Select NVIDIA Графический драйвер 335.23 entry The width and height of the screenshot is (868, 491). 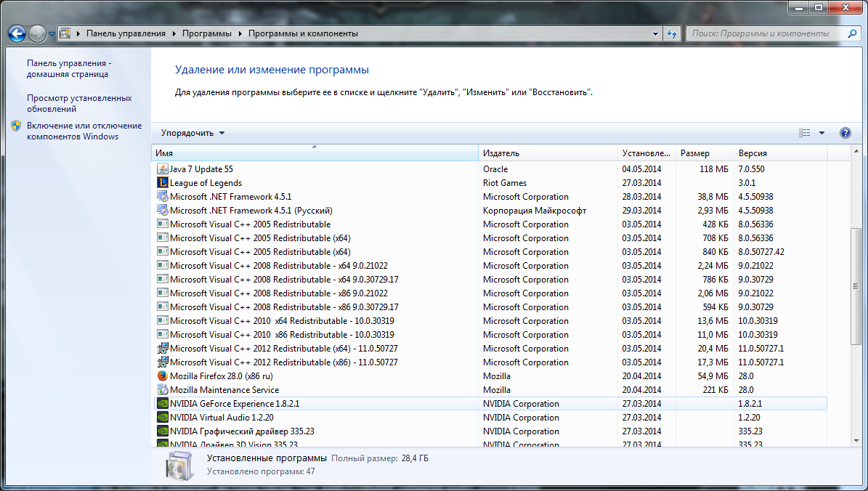pos(490,431)
